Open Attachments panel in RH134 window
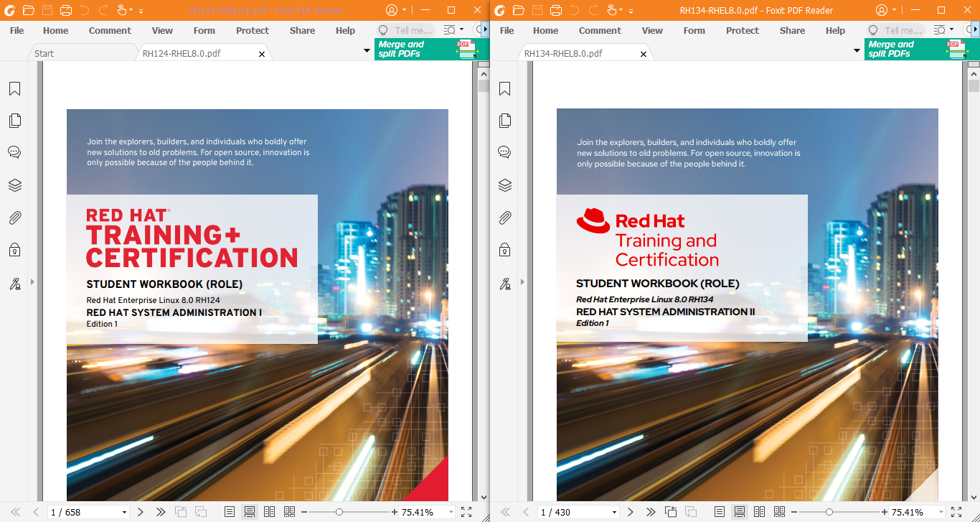 [x=504, y=218]
